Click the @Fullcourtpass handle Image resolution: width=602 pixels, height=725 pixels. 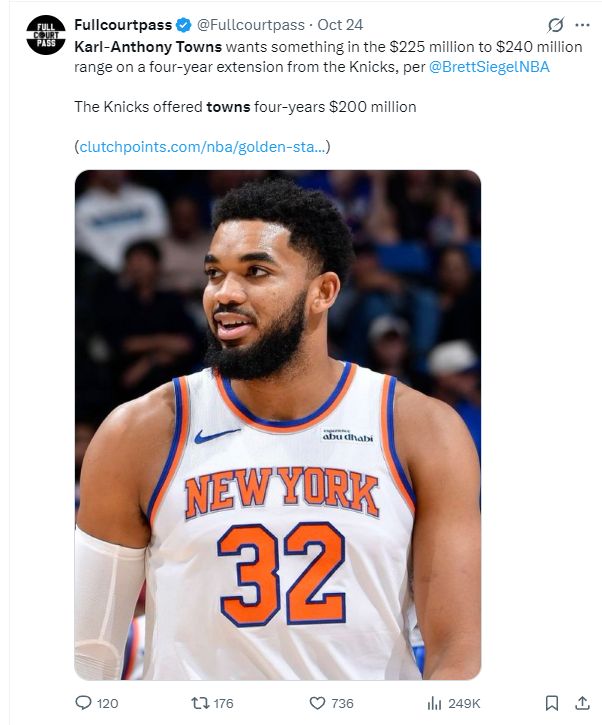click(251, 25)
